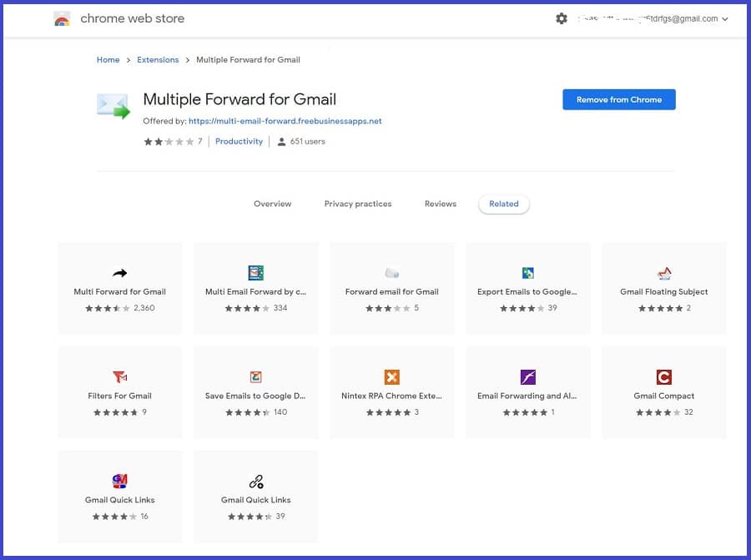
Task: Click the Multi Email Forward by cloudHQ icon
Action: [256, 273]
